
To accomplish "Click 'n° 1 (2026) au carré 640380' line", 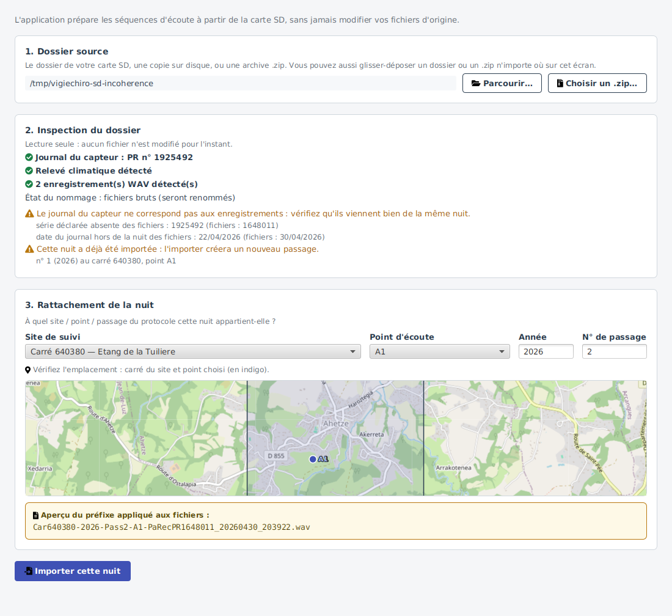I will [106, 260].
